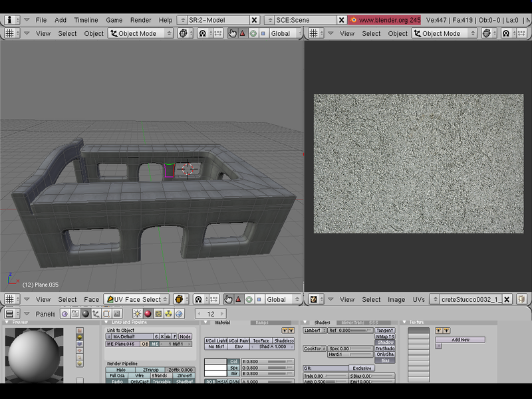Enable the VCol Light toggle
Viewport: 532px width, 399px height.
click(x=216, y=340)
